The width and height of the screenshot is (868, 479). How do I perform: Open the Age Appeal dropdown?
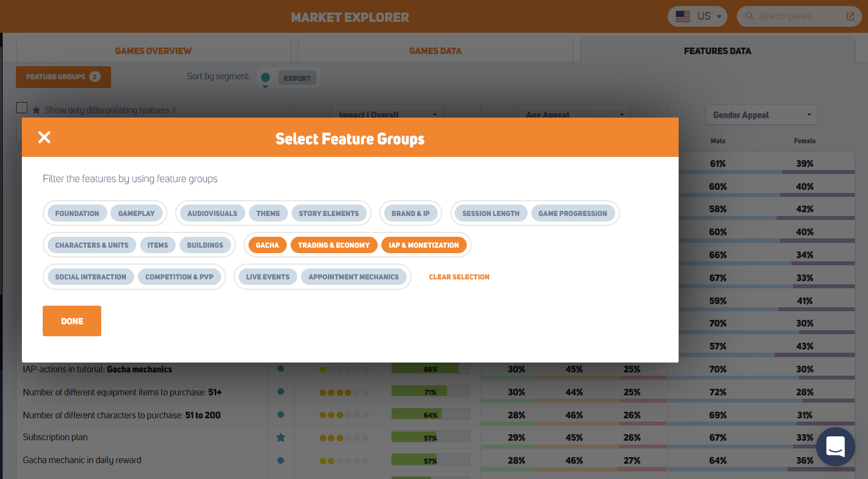[574, 112]
